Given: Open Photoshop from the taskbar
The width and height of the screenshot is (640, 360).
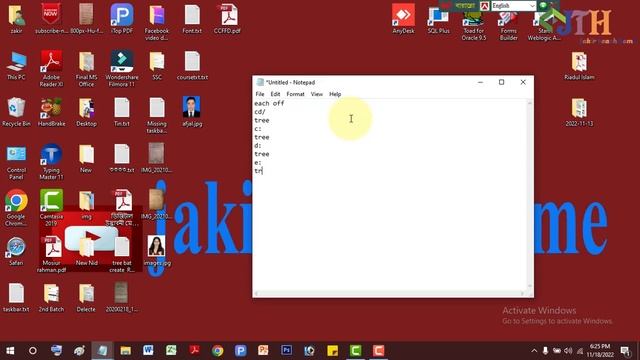Looking at the screenshot, I should pos(287,351).
